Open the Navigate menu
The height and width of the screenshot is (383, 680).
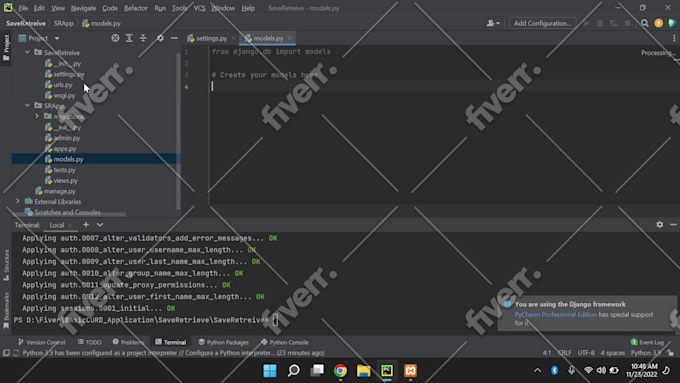(x=83, y=8)
